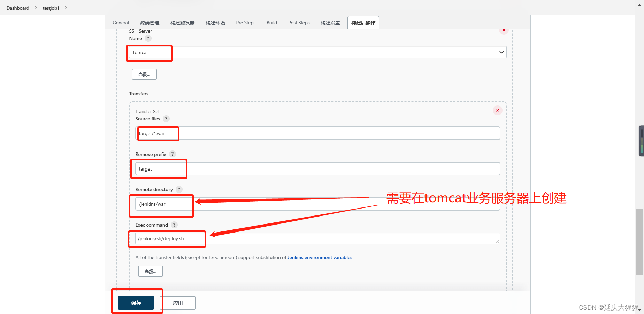The height and width of the screenshot is (314, 644).
Task: Open help for Exec command field
Action: point(174,225)
